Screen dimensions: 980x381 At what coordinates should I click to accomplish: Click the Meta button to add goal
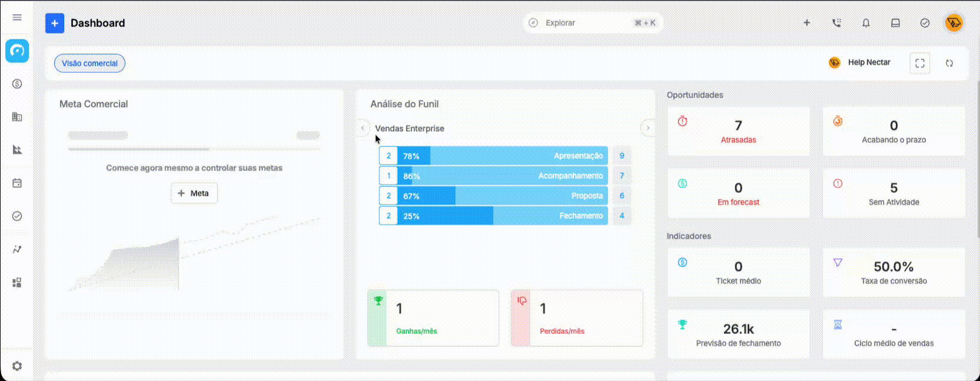pos(194,193)
